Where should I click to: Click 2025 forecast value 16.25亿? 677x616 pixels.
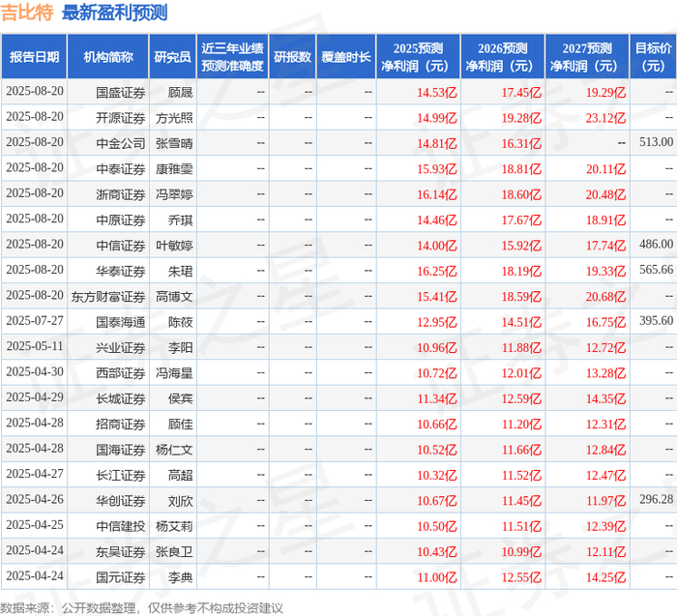[x=437, y=271]
